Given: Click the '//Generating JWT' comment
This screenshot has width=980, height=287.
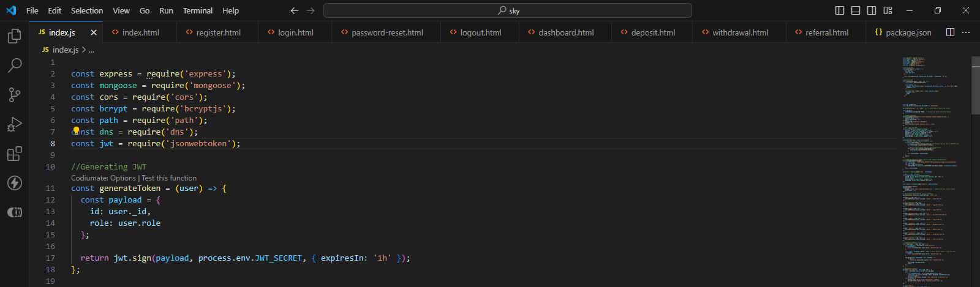Looking at the screenshot, I should (x=108, y=166).
